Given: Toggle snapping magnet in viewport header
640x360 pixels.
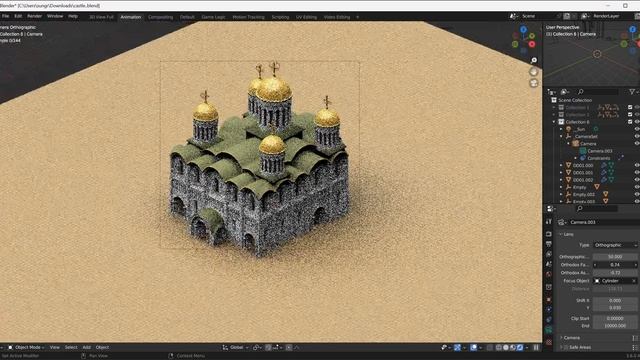Looking at the screenshot, I should [x=268, y=347].
